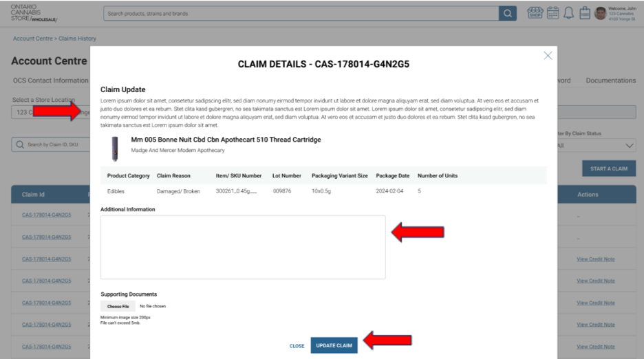Screen dimensions: 644x359
Task: Click second View Credit Note link
Action: 596,281
